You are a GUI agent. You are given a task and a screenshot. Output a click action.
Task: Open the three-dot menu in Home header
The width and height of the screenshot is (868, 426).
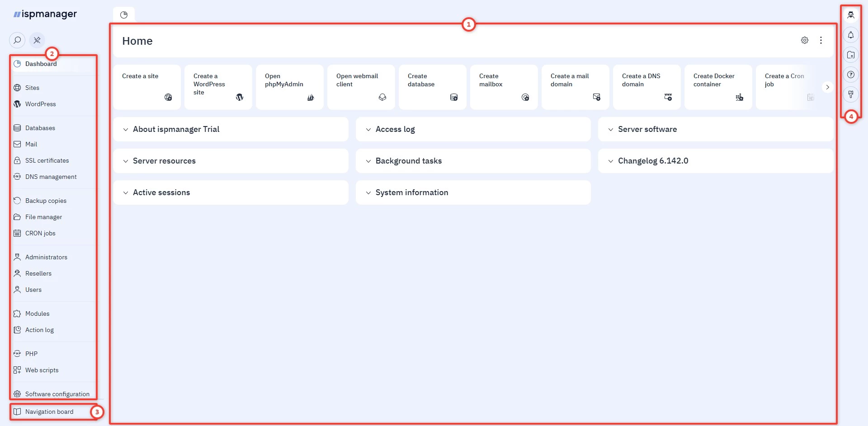(x=821, y=40)
